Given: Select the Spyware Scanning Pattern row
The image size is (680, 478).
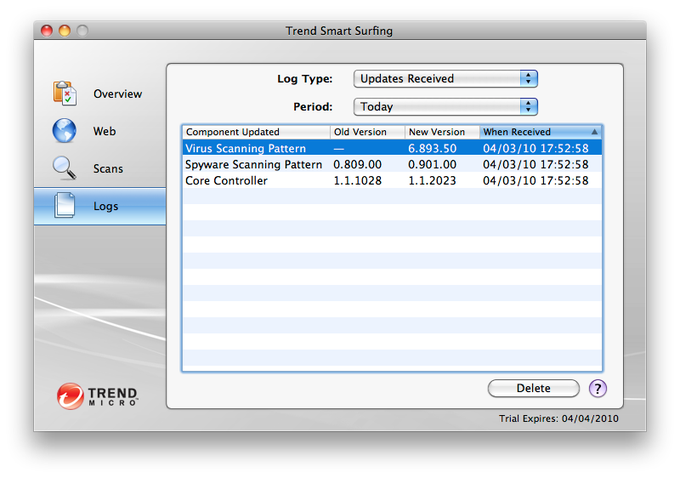Looking at the screenshot, I should (392, 164).
